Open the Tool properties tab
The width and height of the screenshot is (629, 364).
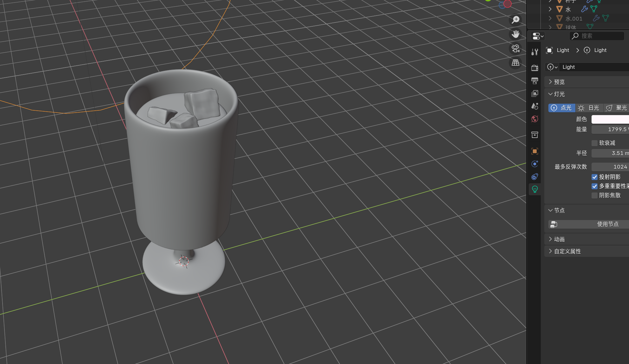535,52
